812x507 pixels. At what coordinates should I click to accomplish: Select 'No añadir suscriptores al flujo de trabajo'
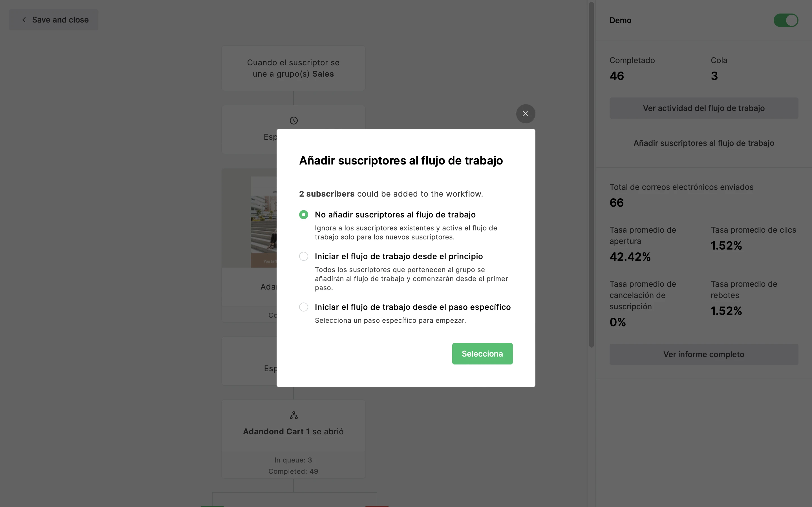pyautogui.click(x=303, y=215)
